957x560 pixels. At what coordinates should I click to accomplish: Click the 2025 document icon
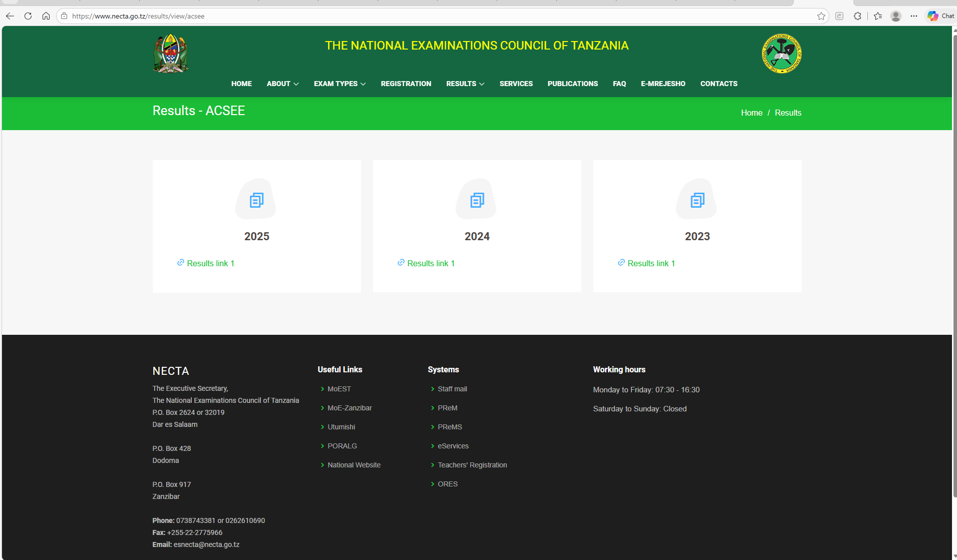pos(256,199)
